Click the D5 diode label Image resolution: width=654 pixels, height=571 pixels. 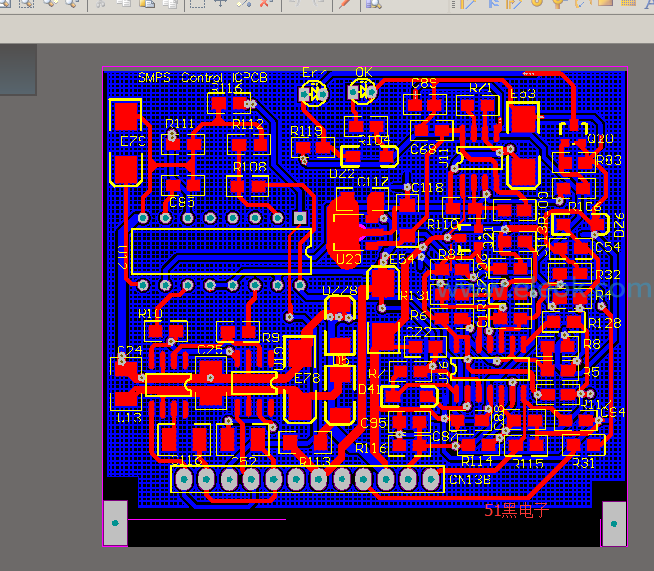tap(341, 360)
